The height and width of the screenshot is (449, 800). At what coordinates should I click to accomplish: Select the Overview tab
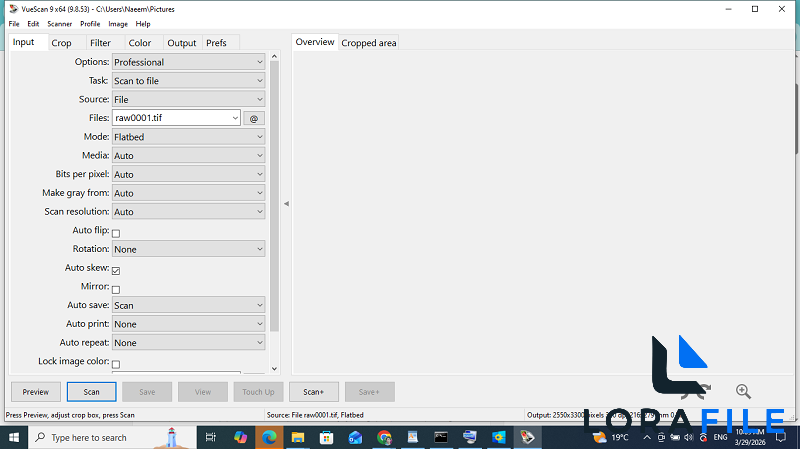click(x=315, y=42)
